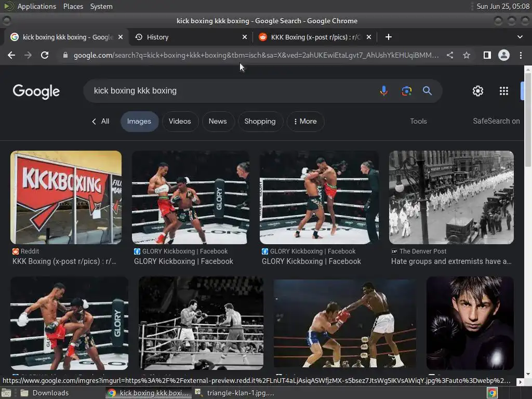Submit search with magnifier icon
Image resolution: width=532 pixels, height=399 pixels.
[x=427, y=91]
